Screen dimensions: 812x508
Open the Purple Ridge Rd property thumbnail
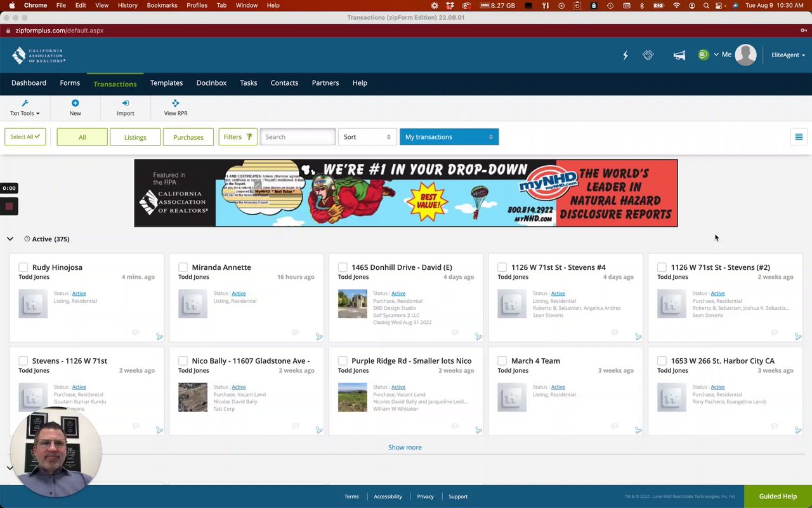click(x=353, y=397)
